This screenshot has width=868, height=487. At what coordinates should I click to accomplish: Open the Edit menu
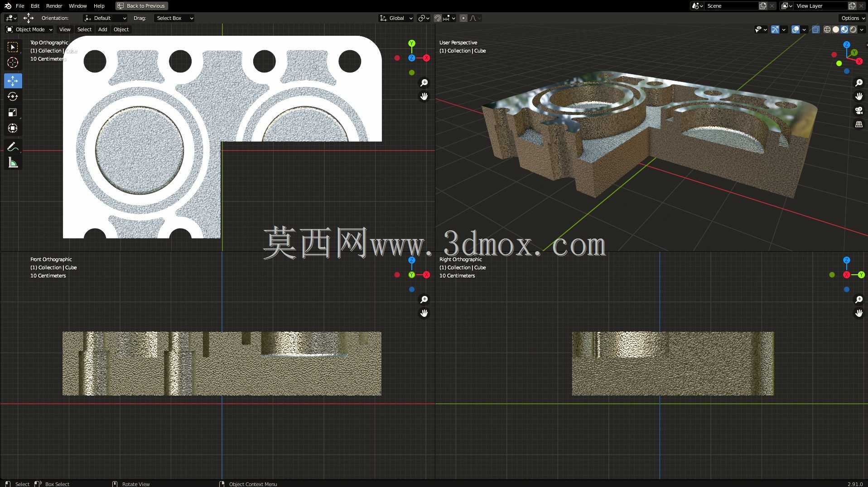(35, 6)
